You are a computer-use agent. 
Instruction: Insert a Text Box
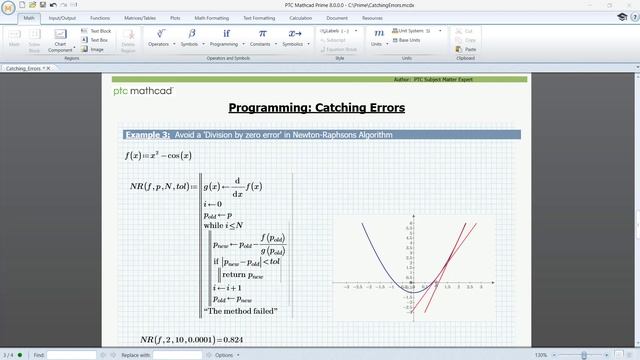[95, 40]
